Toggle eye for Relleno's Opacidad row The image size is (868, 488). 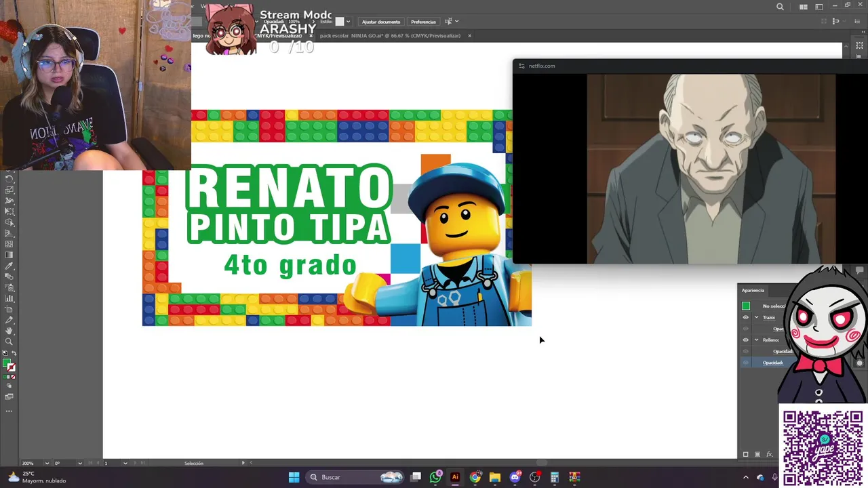pos(746,351)
